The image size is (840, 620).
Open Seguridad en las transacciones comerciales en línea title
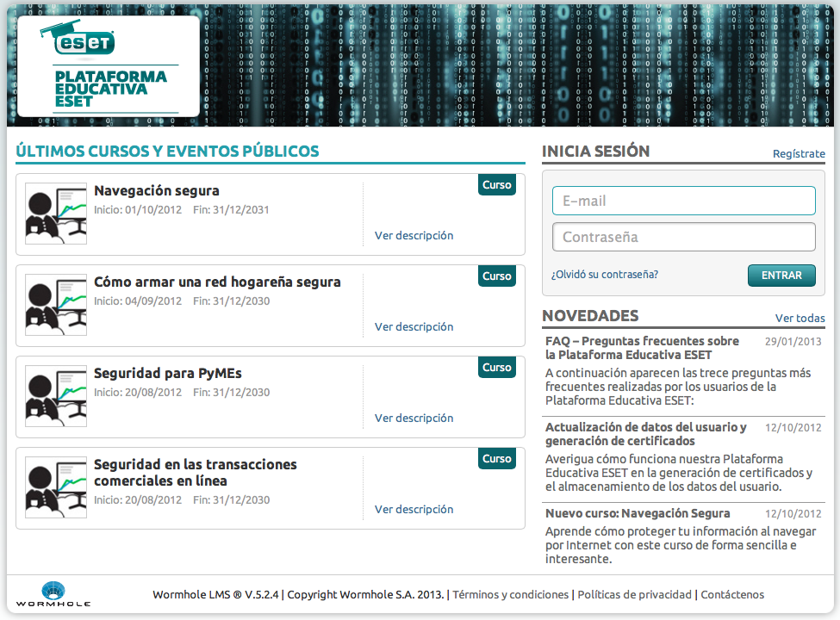(x=195, y=473)
